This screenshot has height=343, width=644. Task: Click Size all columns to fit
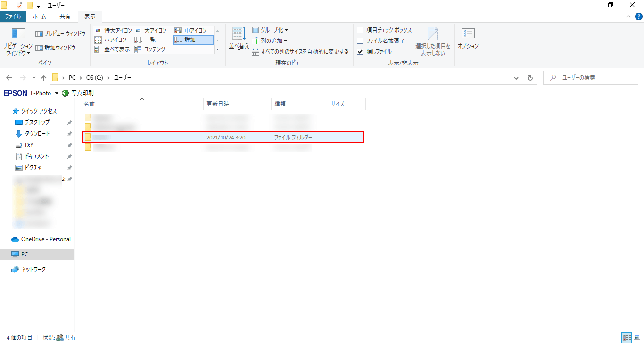tap(300, 52)
